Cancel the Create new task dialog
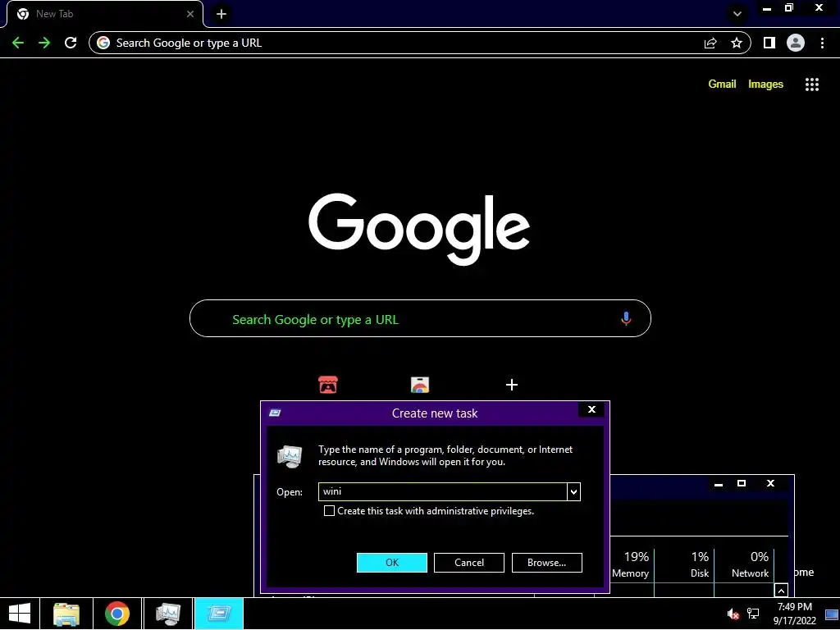 468,563
